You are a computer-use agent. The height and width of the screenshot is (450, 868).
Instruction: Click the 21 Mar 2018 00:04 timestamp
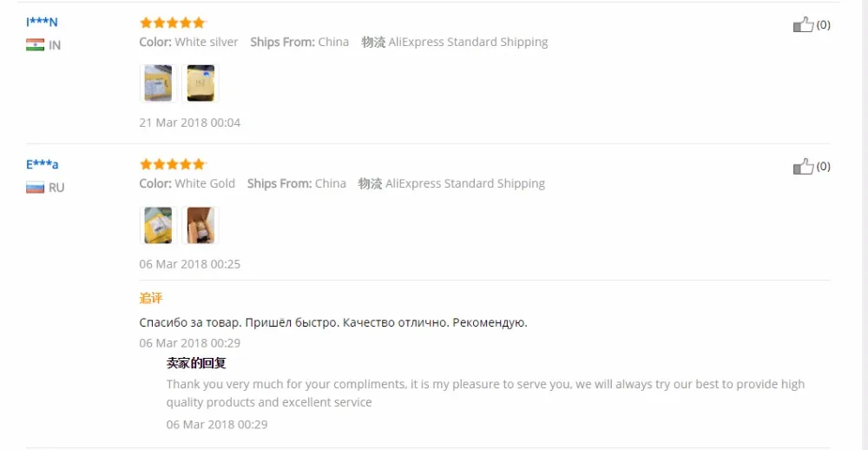point(190,122)
